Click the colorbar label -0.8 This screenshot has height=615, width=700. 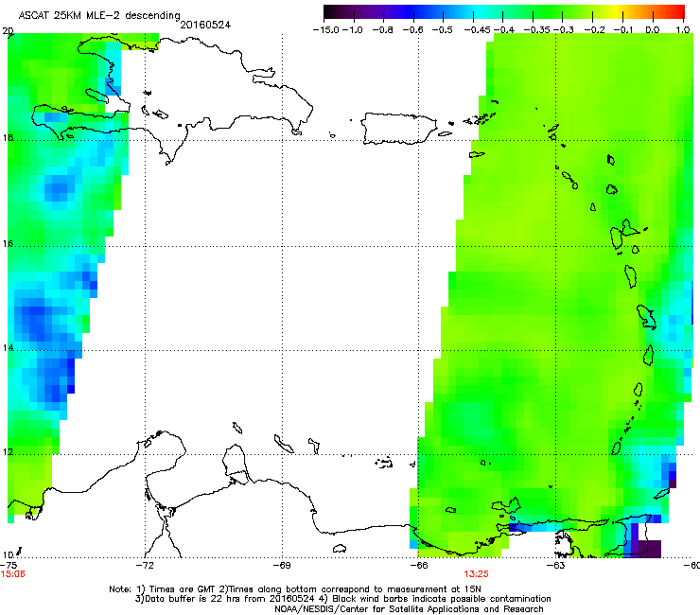(x=383, y=30)
